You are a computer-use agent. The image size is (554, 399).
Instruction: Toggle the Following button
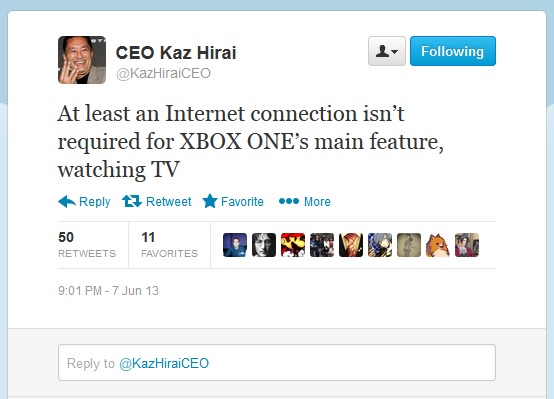coord(453,51)
